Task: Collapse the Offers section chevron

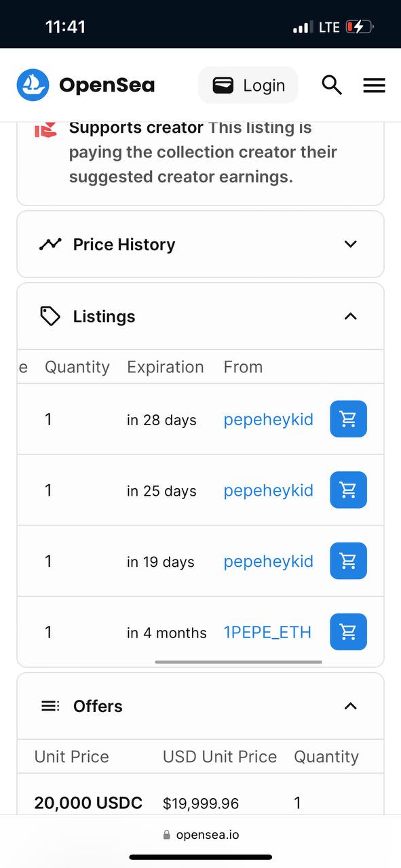Action: coord(350,706)
